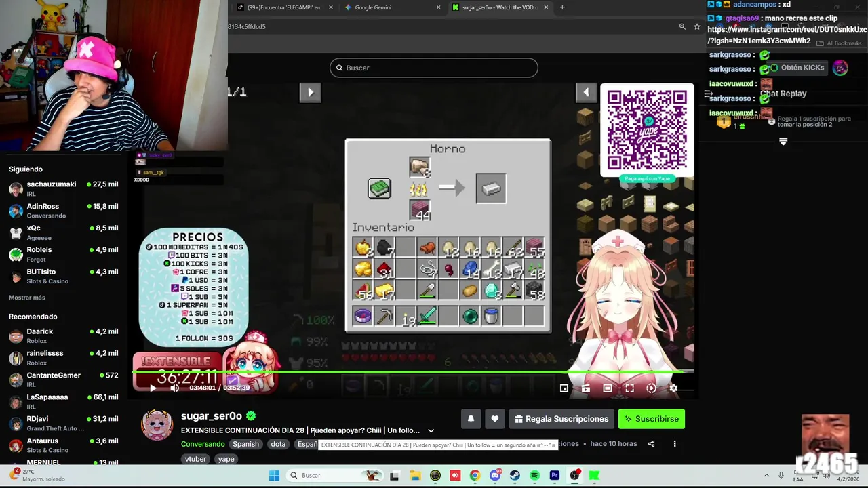Click the clip creation icon
Screen dimensions: 868x488
pyautogui.click(x=586, y=388)
